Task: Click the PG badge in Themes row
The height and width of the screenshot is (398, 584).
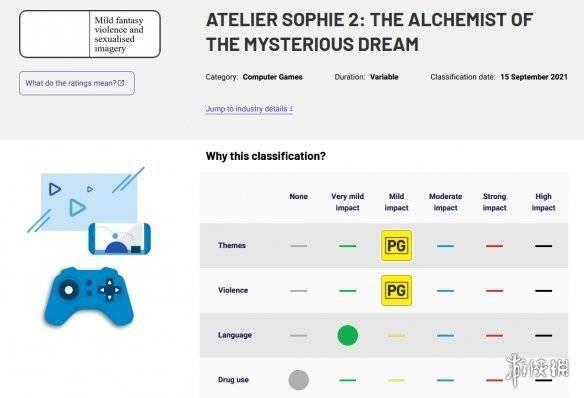Action: pos(396,245)
